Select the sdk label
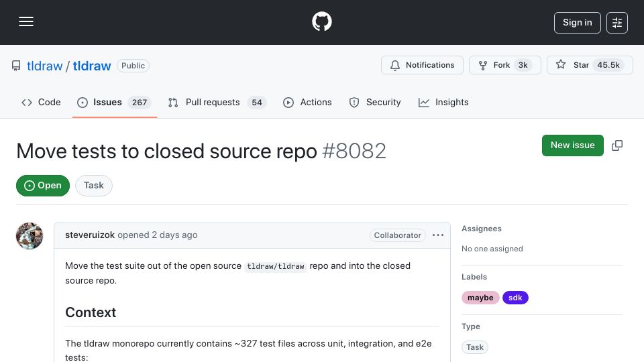 coord(515,298)
